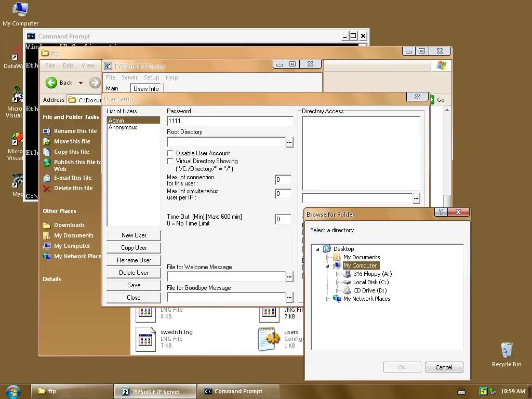
Task: Select Admin in List of Users
Action: [134, 121]
